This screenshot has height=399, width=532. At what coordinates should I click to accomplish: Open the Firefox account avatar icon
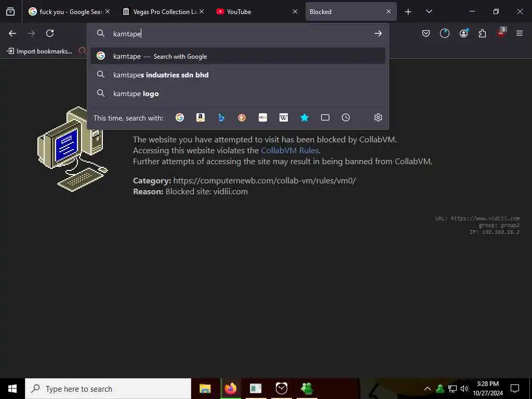coord(463,33)
